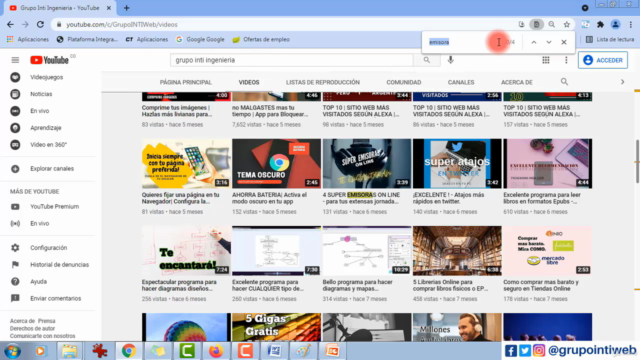Open the Word taskbar icon
This screenshot has width=640, height=360.
click(x=274, y=351)
